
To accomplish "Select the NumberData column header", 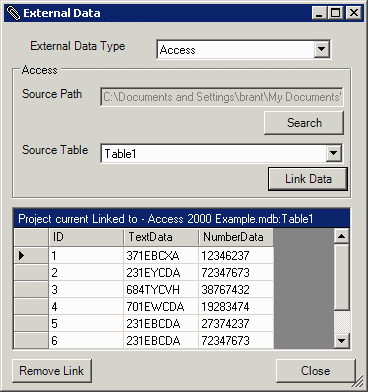I will click(x=236, y=237).
